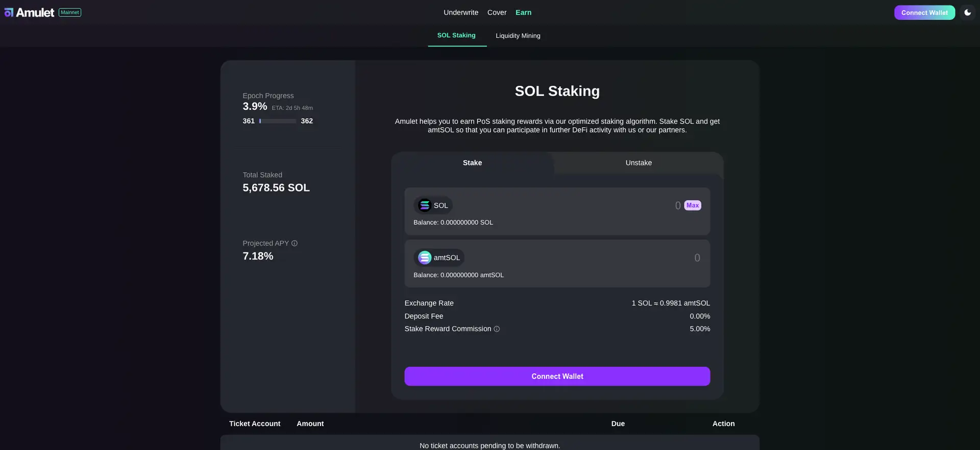This screenshot has height=450, width=980.
Task: Click the SOL amount input field
Action: click(x=612, y=205)
